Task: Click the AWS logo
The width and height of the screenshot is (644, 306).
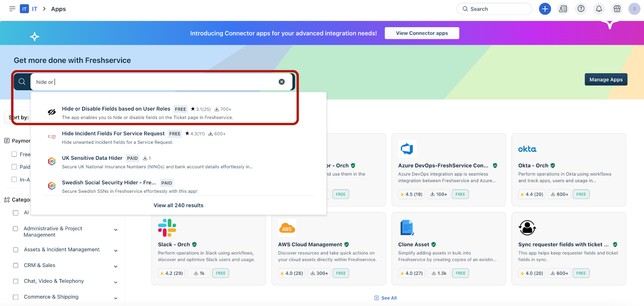Action: pos(287,228)
